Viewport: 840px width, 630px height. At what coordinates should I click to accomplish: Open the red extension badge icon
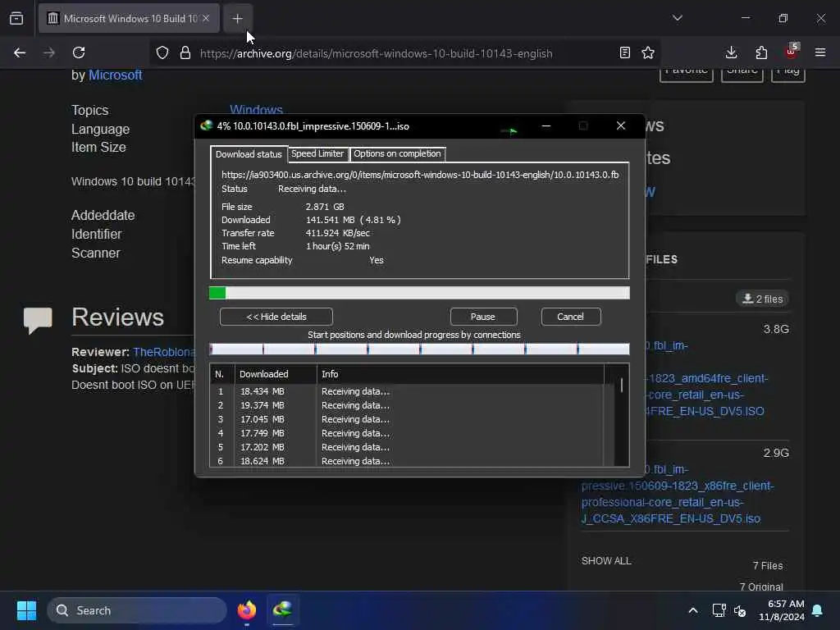coord(792,52)
